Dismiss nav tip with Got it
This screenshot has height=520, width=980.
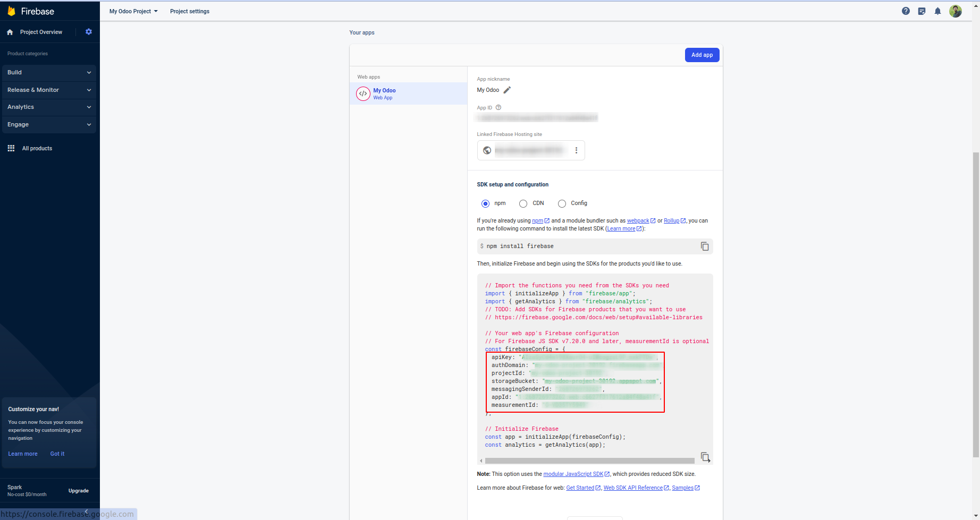(x=57, y=454)
